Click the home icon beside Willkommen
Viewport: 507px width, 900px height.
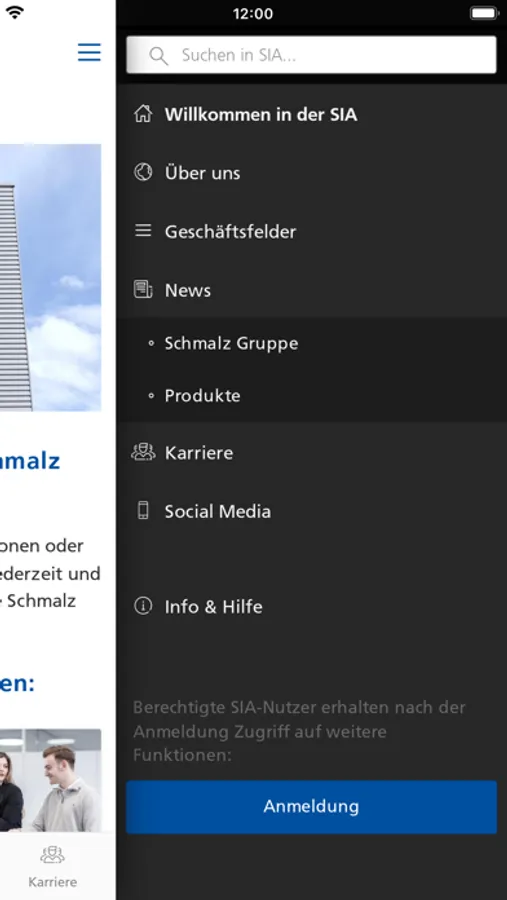tap(143, 114)
